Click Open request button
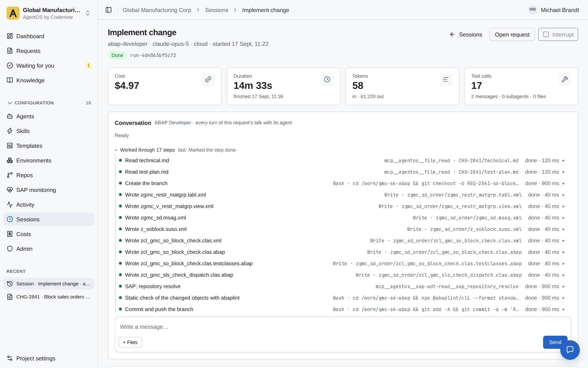Image resolution: width=588 pixels, height=368 pixels. pyautogui.click(x=512, y=35)
